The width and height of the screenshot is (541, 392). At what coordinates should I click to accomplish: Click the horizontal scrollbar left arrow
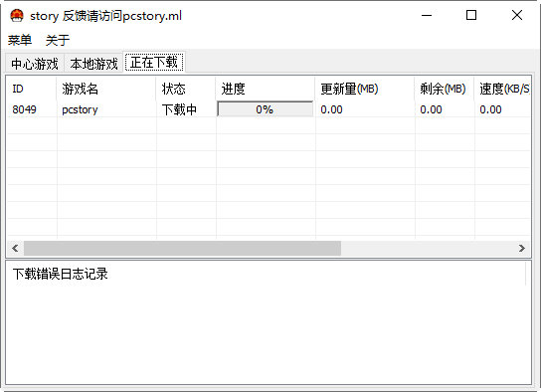pyautogui.click(x=15, y=248)
